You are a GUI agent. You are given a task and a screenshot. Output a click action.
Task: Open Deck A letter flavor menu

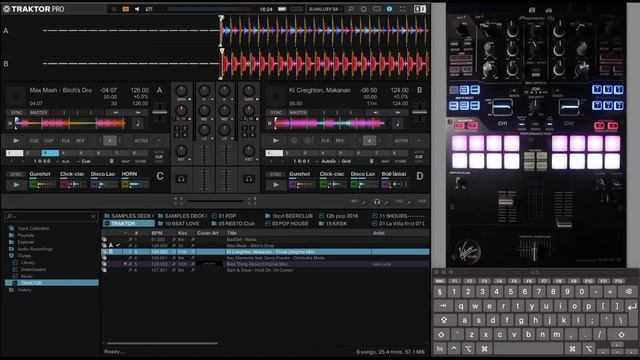click(160, 90)
